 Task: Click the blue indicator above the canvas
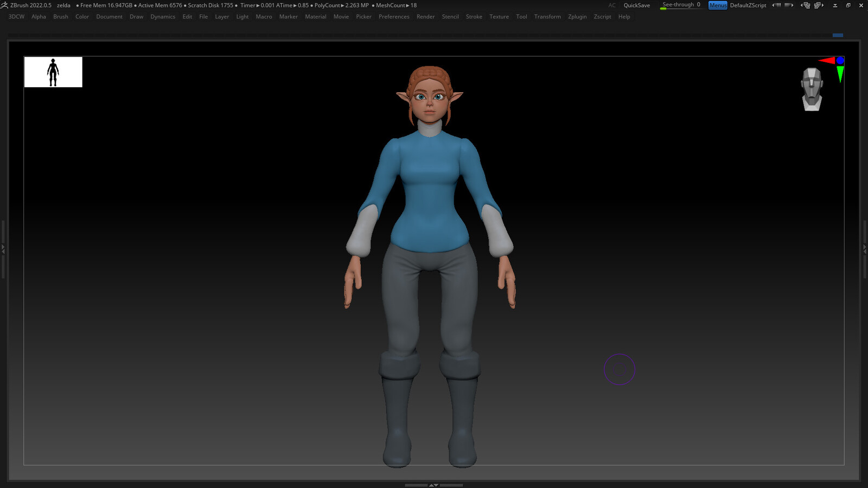tap(838, 35)
